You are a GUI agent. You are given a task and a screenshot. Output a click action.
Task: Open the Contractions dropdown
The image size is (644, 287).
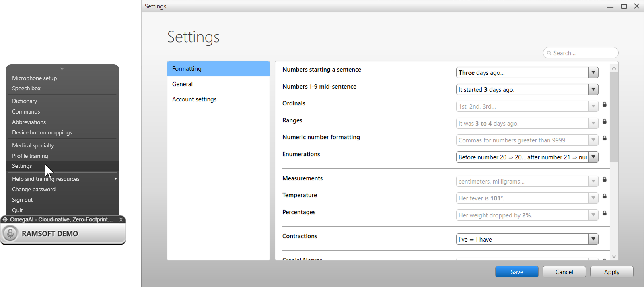(x=593, y=239)
